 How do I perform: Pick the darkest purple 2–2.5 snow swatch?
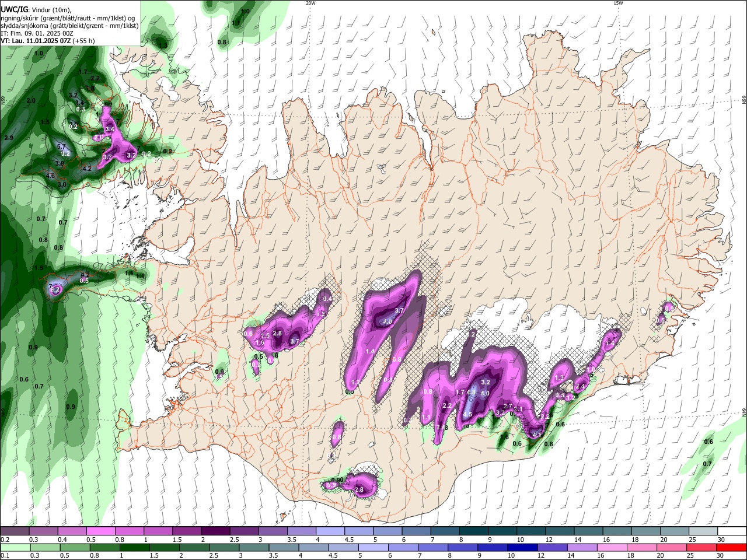point(215,531)
